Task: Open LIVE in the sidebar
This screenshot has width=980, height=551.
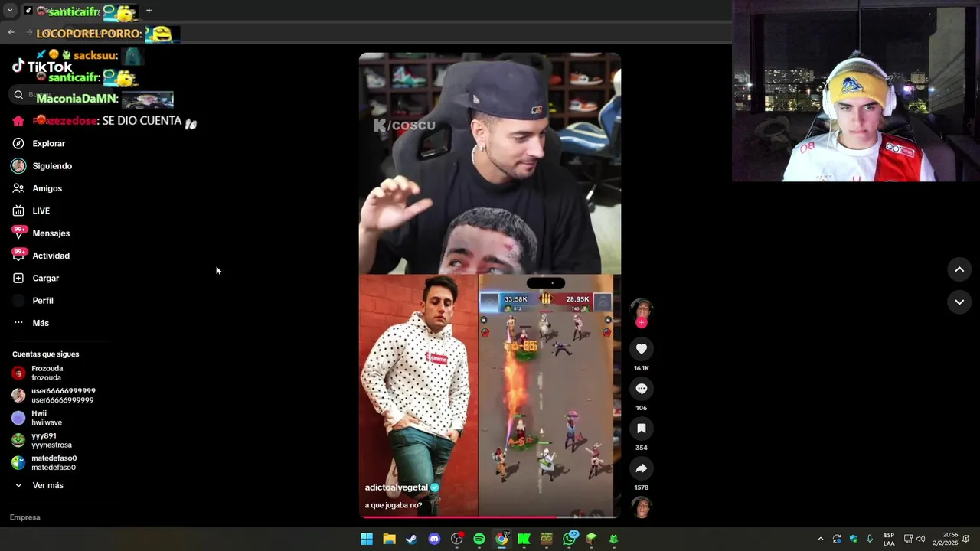Action: tap(41, 210)
